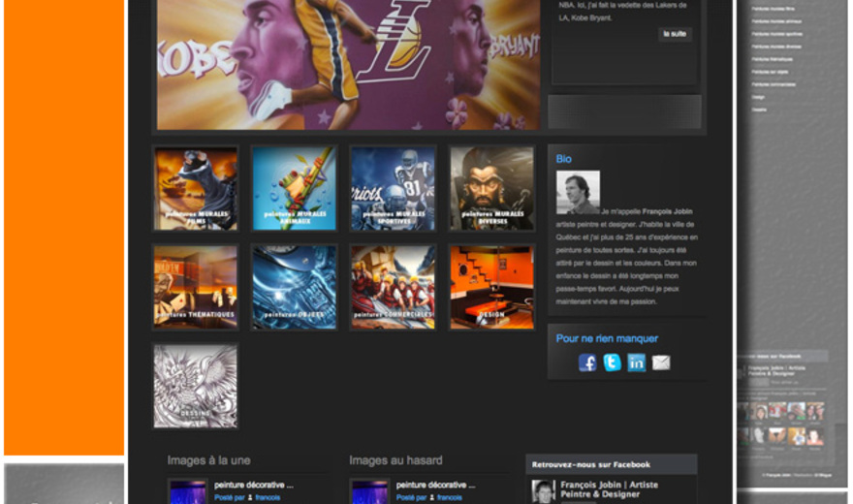Image resolution: width=853 pixels, height=504 pixels.
Task: Click the 'Pour ne rien manquer' heading
Action: [x=607, y=338]
